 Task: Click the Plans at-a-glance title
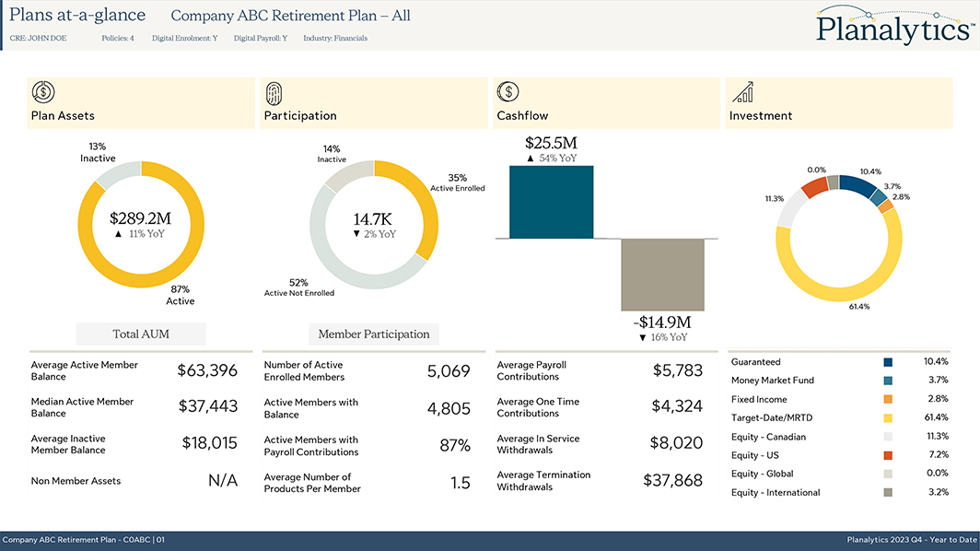point(76,15)
